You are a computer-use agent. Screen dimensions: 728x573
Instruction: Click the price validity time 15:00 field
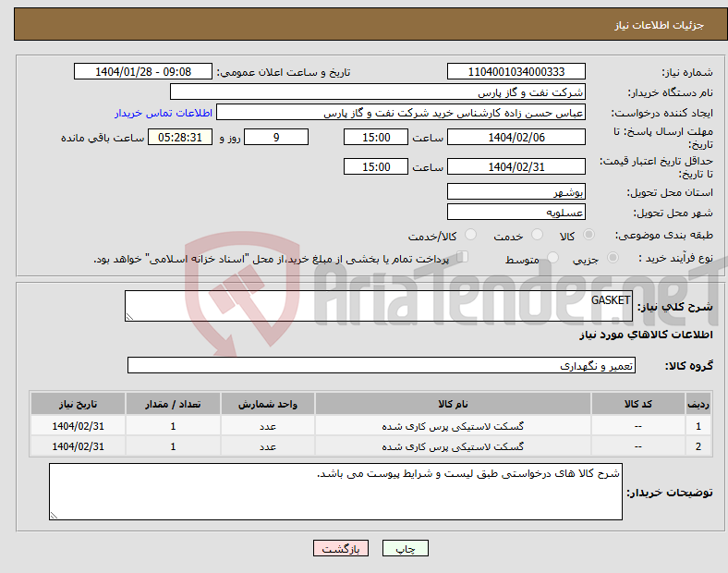(376, 166)
